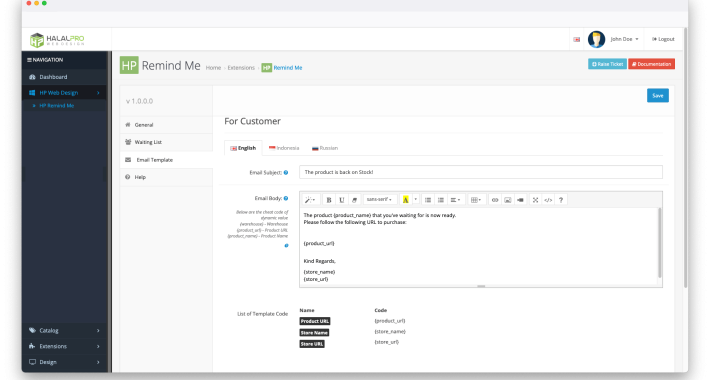Click the {product_url} code in the list
Viewport: 710px width, 380px height.
point(390,321)
